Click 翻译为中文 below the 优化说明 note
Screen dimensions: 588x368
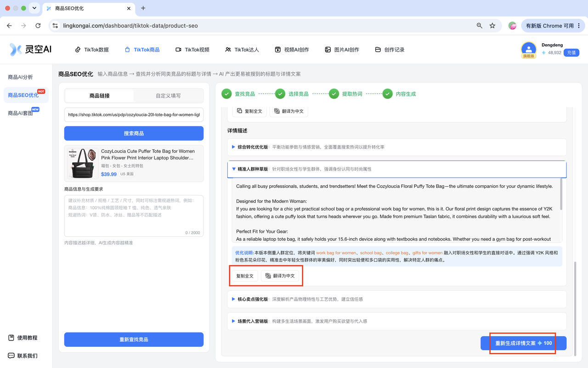(x=280, y=276)
